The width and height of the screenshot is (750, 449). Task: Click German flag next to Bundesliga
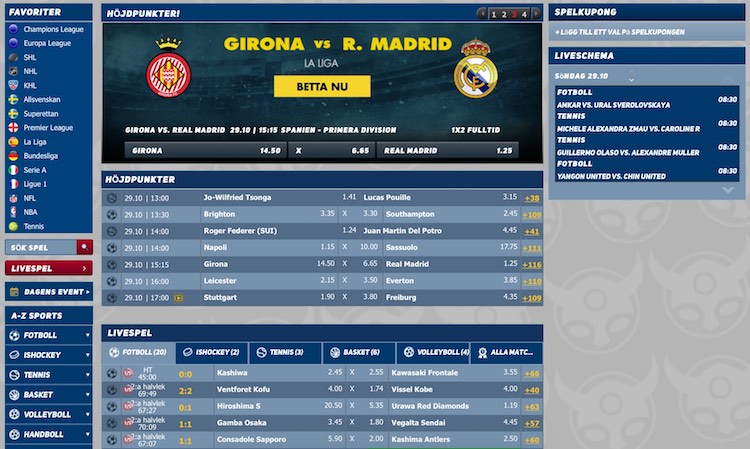(x=13, y=156)
